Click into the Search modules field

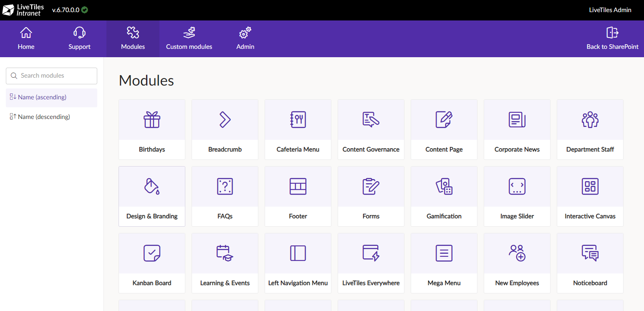51,76
